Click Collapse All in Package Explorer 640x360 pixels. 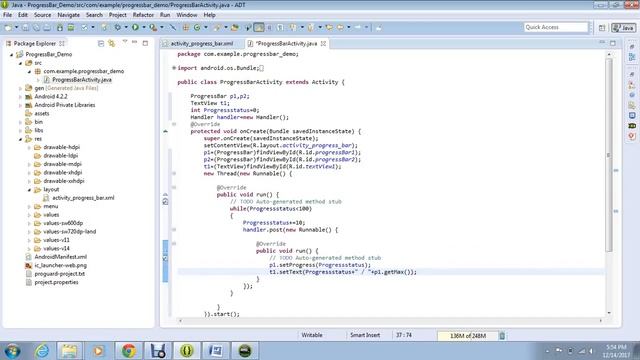point(101,43)
